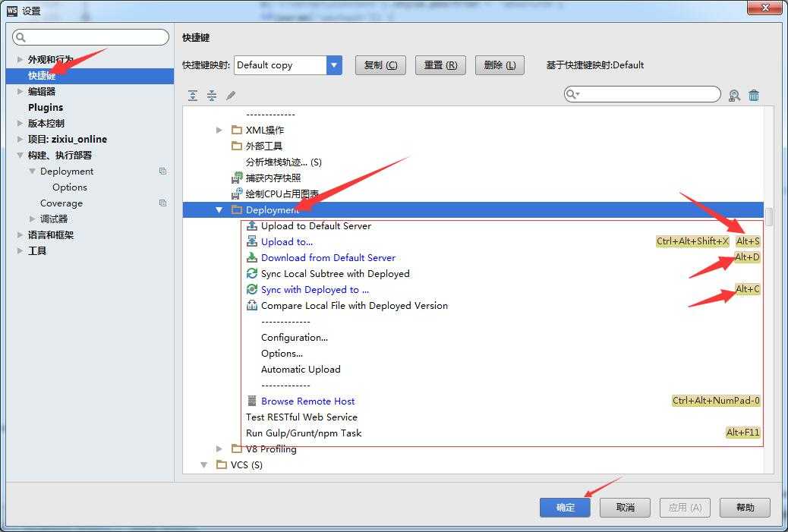Click the Sync Local Subtree with Deployed icon

tap(252, 273)
